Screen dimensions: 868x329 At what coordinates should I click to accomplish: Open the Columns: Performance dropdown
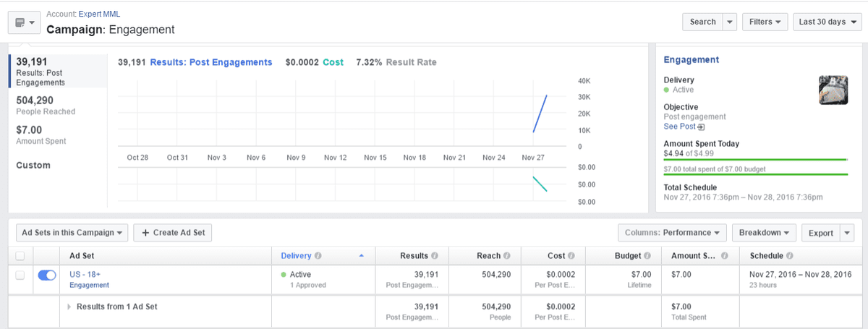672,233
